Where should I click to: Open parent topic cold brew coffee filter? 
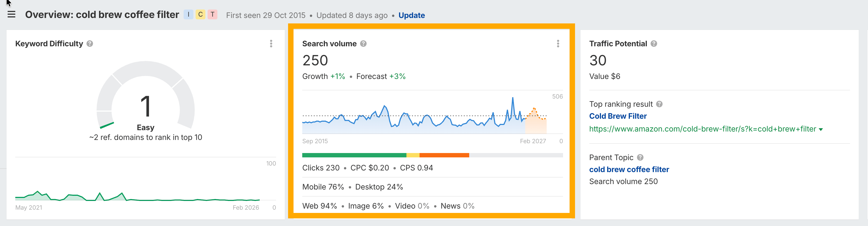pos(629,169)
